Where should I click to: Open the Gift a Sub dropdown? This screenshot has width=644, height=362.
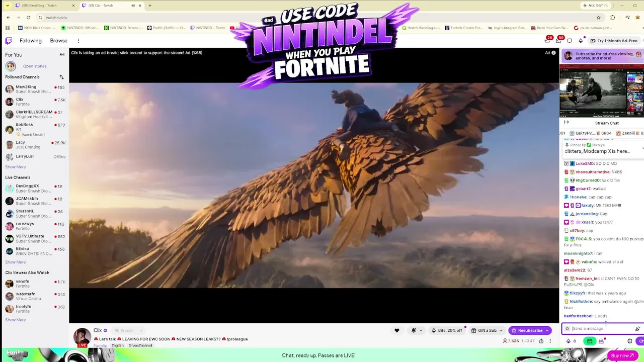487,330
